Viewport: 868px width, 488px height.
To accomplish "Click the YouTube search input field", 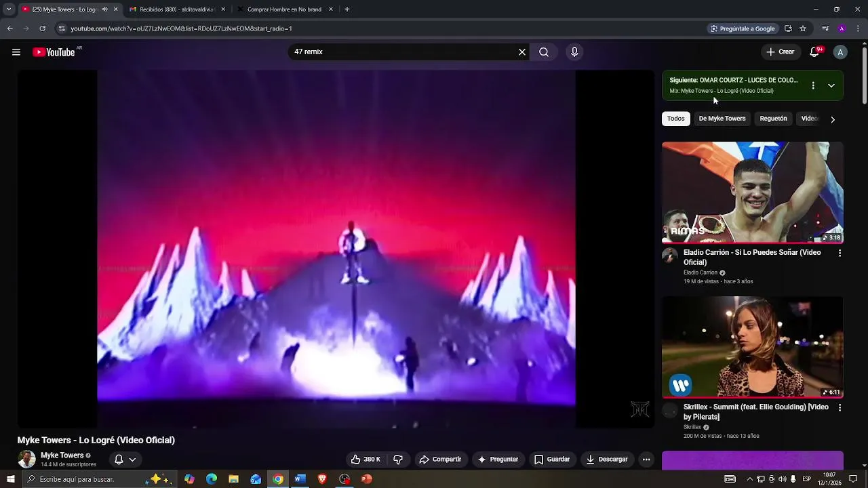I will click(x=403, y=52).
